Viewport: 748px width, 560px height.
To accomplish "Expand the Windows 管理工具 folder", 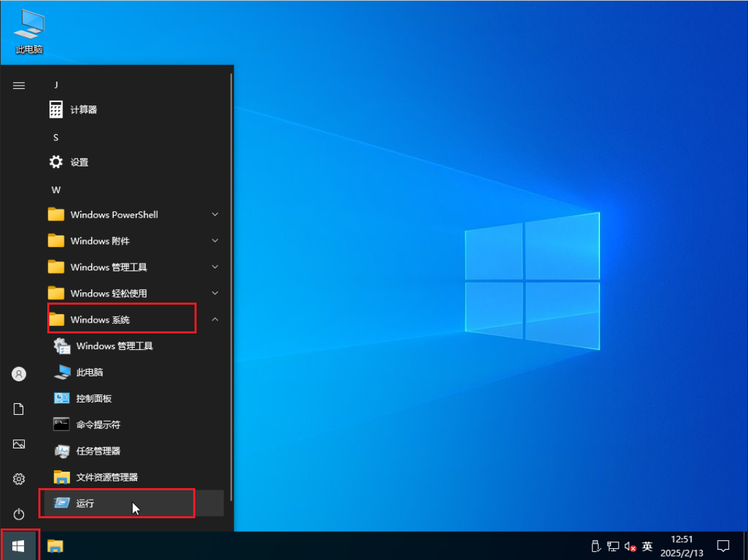I will [x=108, y=267].
